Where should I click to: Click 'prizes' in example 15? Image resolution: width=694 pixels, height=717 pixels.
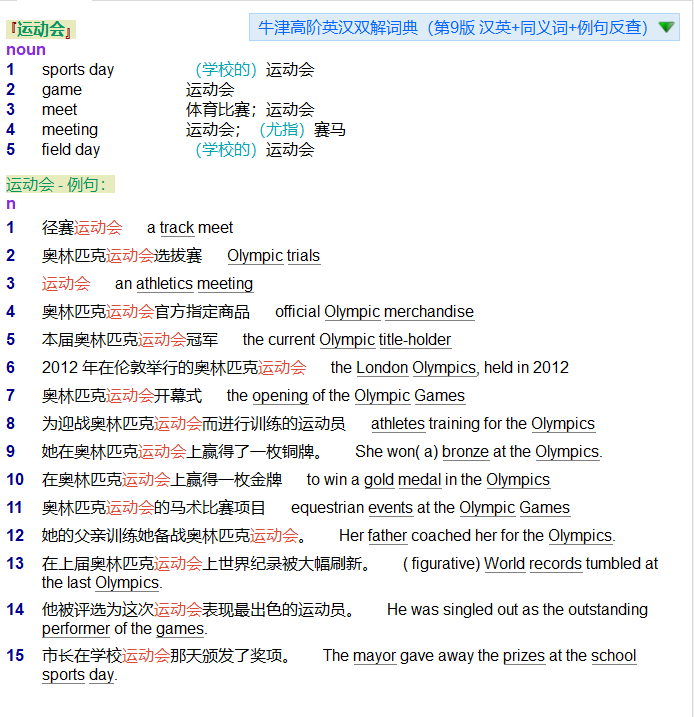tap(524, 655)
